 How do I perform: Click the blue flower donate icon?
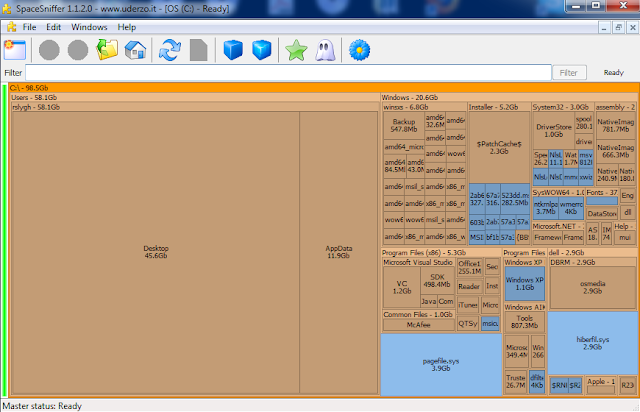point(360,50)
